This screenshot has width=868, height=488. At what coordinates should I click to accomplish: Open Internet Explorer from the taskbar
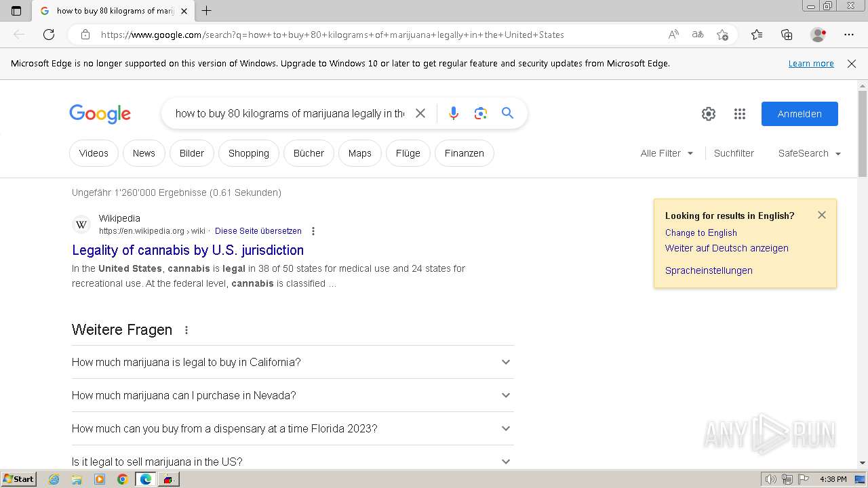coord(54,479)
